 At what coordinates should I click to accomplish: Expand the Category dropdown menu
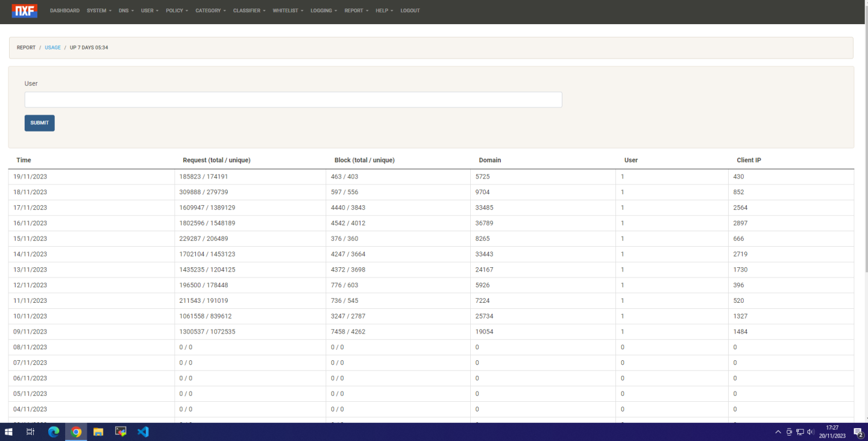pos(210,11)
